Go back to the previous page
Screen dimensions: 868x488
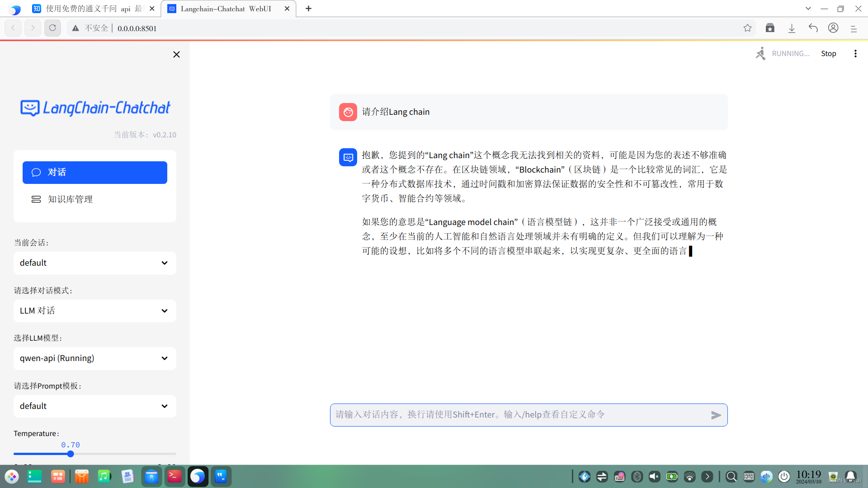pos(13,28)
